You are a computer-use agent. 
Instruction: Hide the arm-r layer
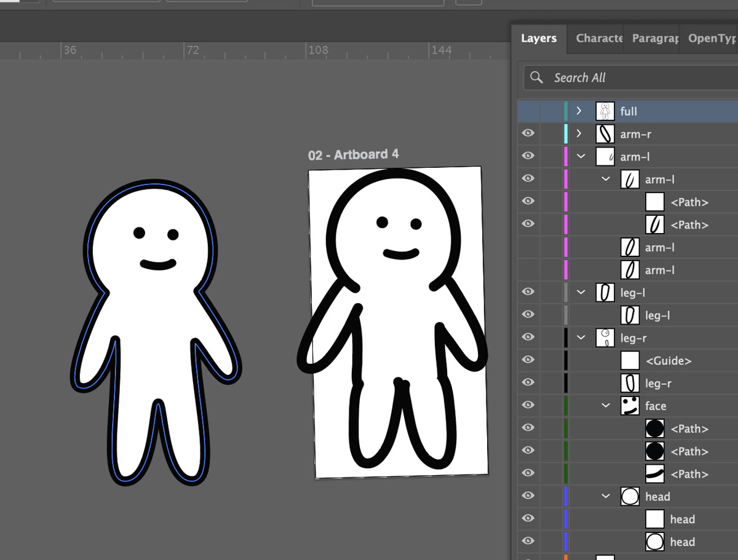point(528,134)
